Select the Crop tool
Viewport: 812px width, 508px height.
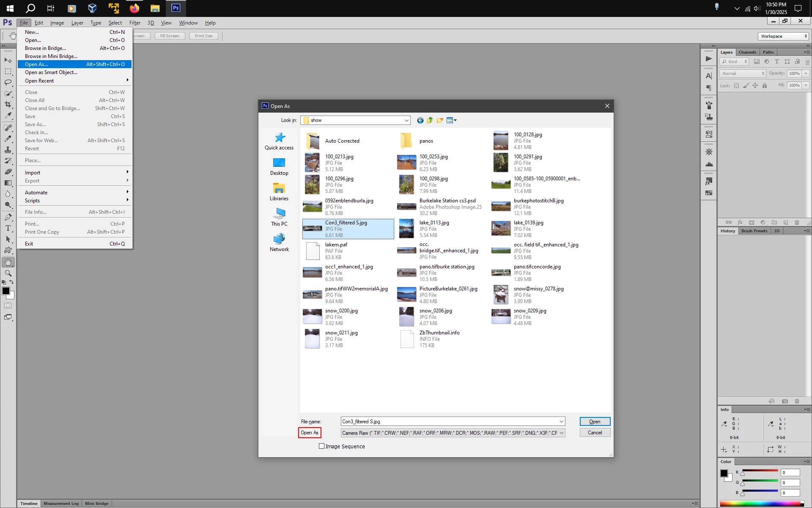(8, 105)
